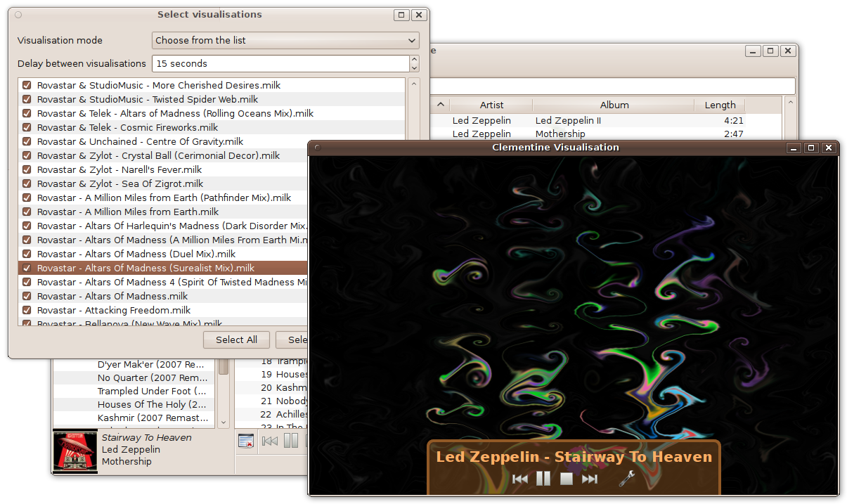Select 'Rovastar - Altars Of Madness (Duel Mix).milk'
This screenshot has width=847, height=504.
click(162, 254)
